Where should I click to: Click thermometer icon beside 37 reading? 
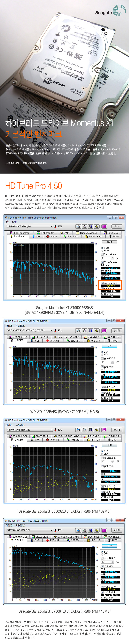point(56,227)
